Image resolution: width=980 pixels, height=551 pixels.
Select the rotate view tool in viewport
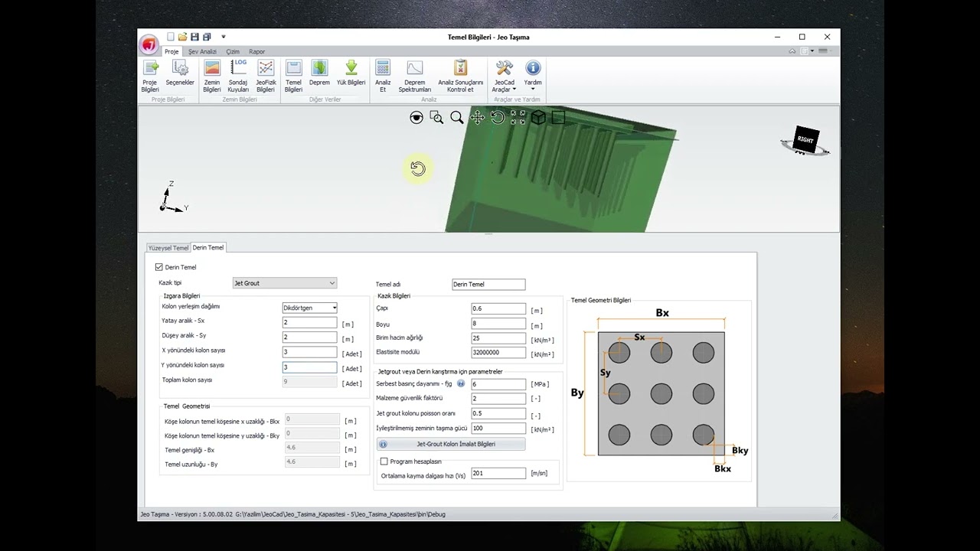click(x=498, y=117)
